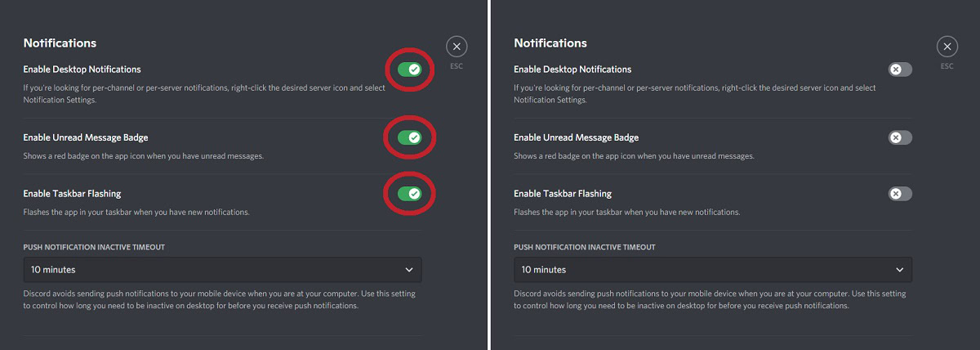Click the Notifications heading in the left panel
Screen dimensions: 980x350
(60, 43)
